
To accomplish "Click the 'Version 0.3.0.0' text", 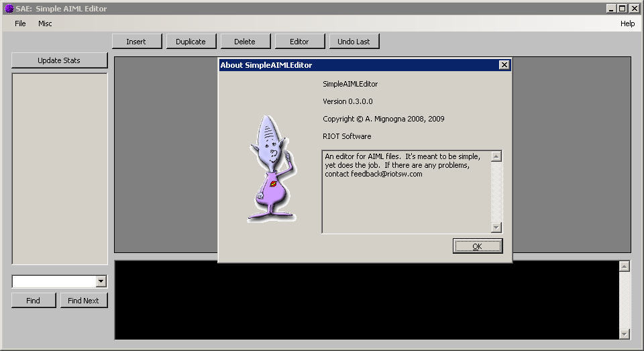I will tap(347, 101).
